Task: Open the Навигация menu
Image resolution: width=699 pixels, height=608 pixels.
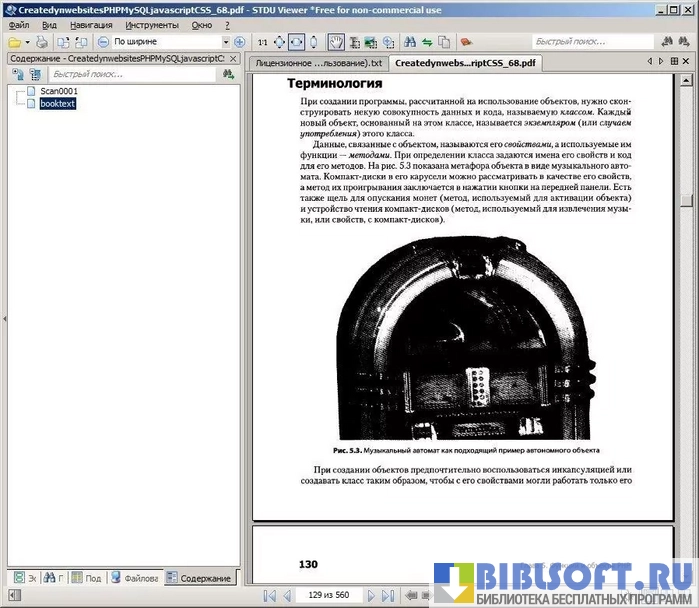Action: (91, 24)
